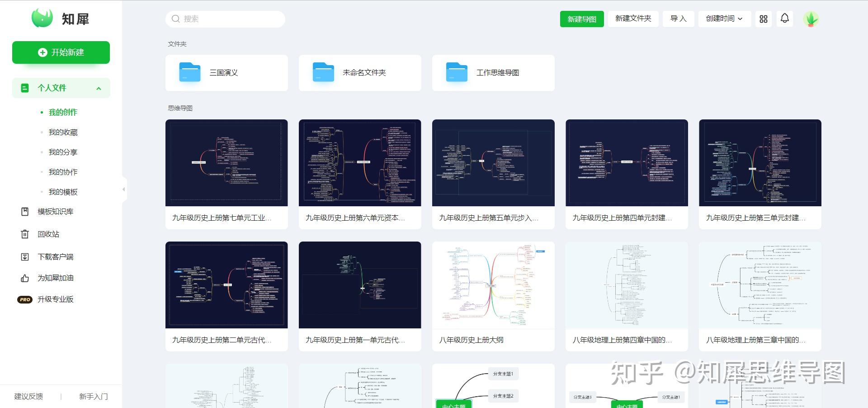
Task: Open the 八年级历史上册大纲 mind map thumbnail
Action: tap(493, 285)
